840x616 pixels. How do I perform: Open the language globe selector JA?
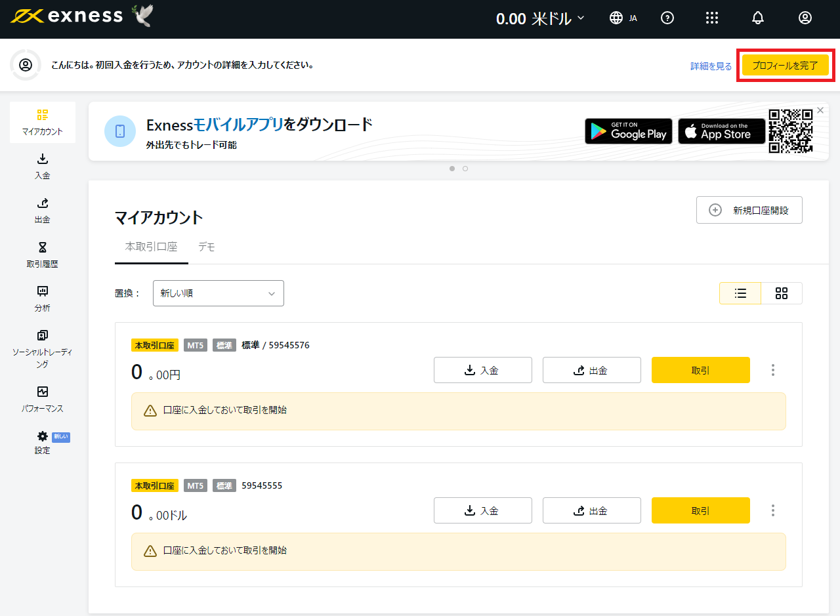pyautogui.click(x=623, y=18)
